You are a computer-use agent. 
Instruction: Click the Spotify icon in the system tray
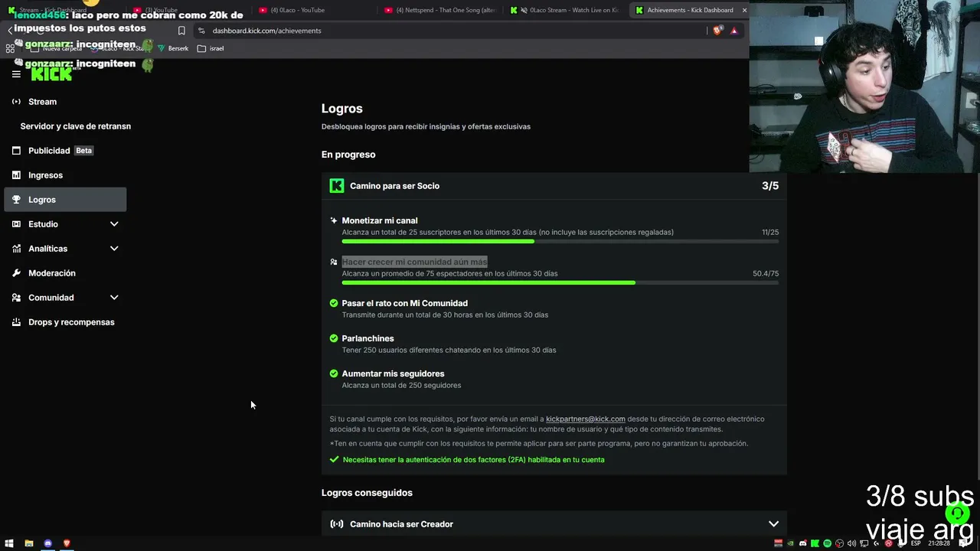[x=828, y=543]
